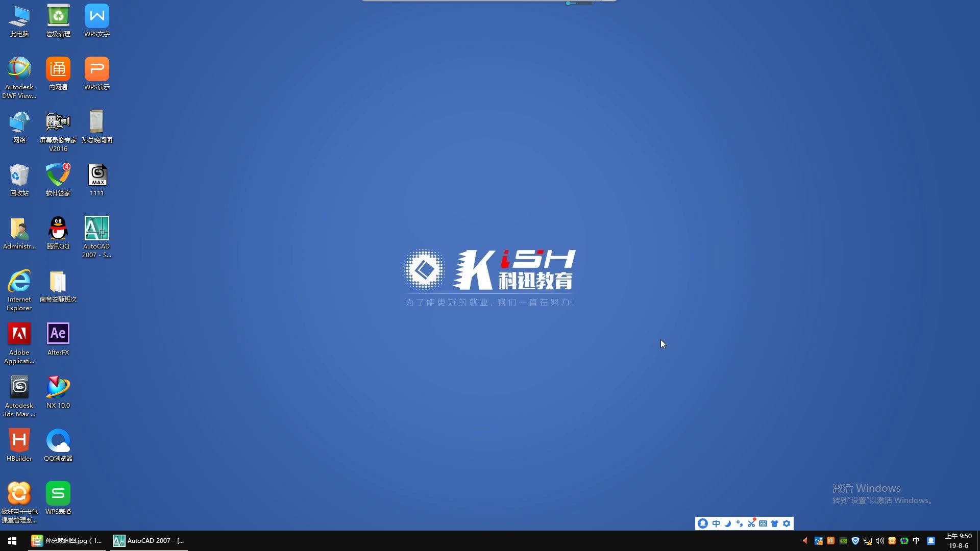Open the scissors screenshot tool on IME toolbar
This screenshot has height=551, width=980.
(751, 523)
